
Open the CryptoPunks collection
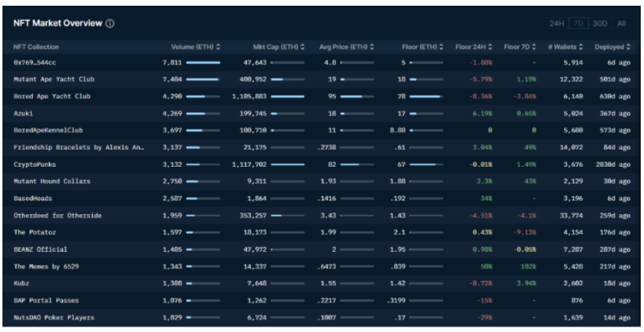coord(34,164)
